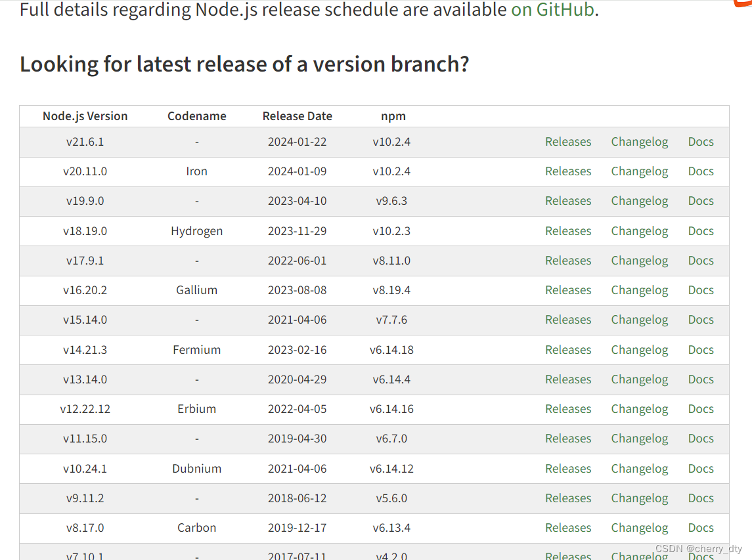752x560 pixels.
Task: Open Docs for v18.19.0
Action: coord(701,231)
